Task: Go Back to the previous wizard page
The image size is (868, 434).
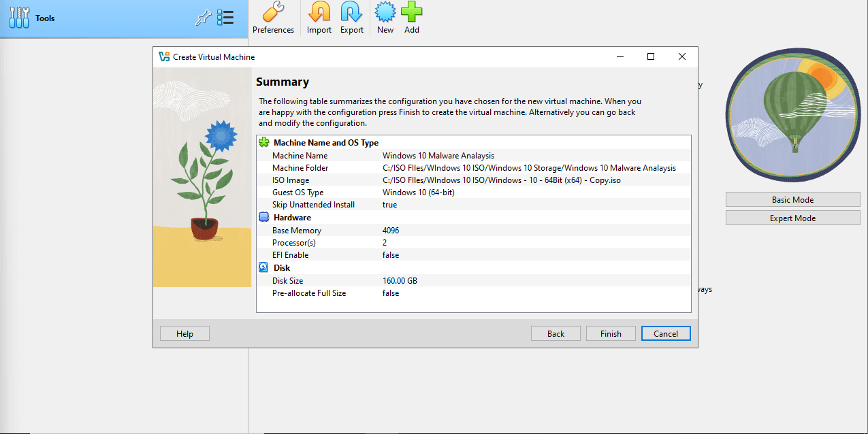Action: pos(556,333)
